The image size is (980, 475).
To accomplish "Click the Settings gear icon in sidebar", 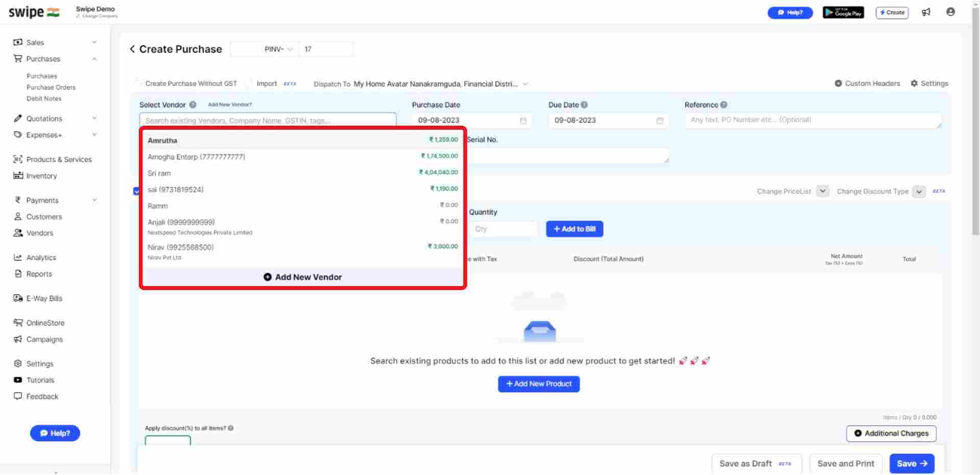I will [x=18, y=364].
